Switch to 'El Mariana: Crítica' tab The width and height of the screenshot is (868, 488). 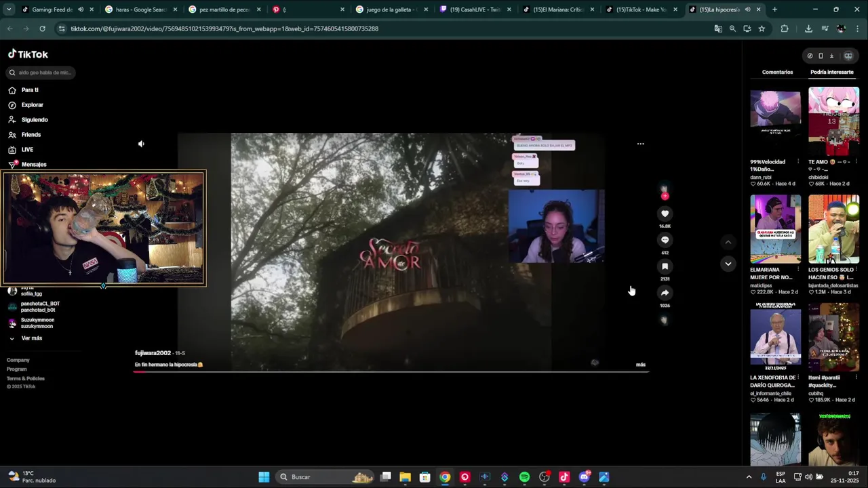558,9
